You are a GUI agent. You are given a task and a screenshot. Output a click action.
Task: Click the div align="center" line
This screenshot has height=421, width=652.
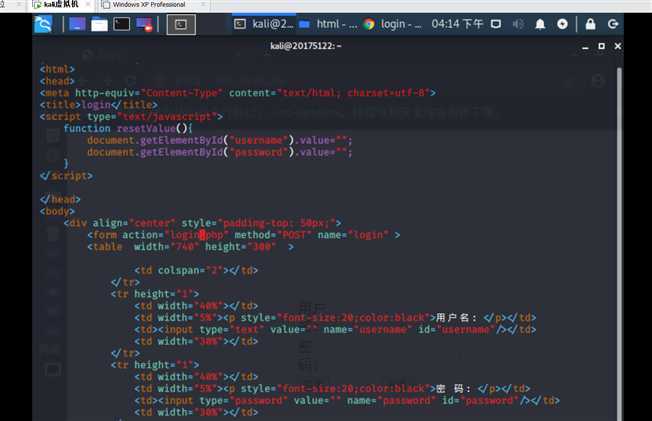[x=203, y=223]
